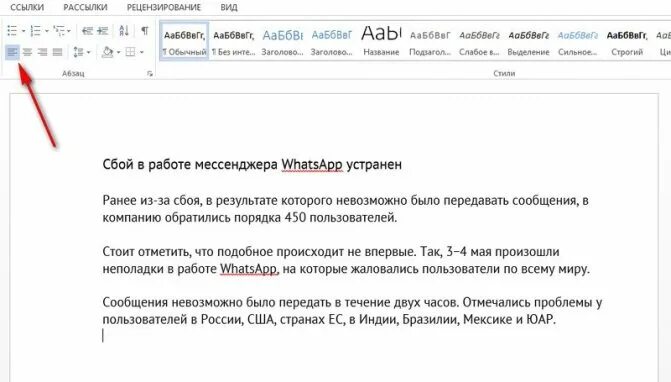Open the line spacing options
The image size is (671, 382).
78,52
